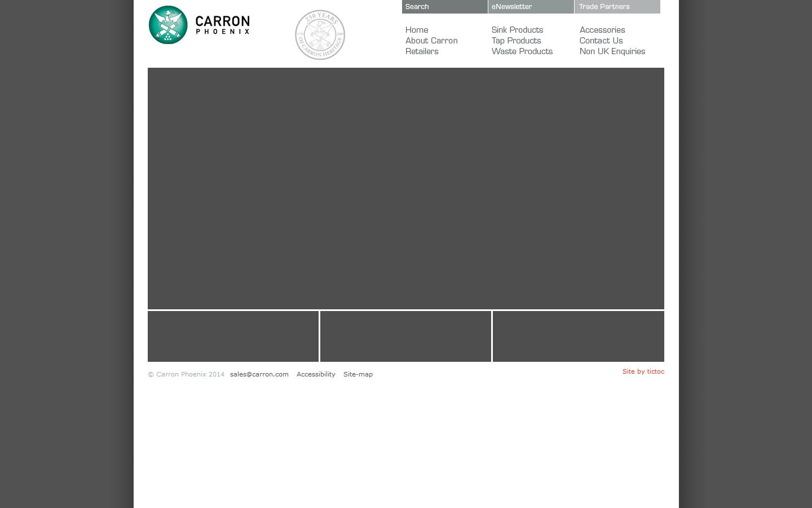View the Accessories page
This screenshot has height=508, width=812.
(x=602, y=30)
